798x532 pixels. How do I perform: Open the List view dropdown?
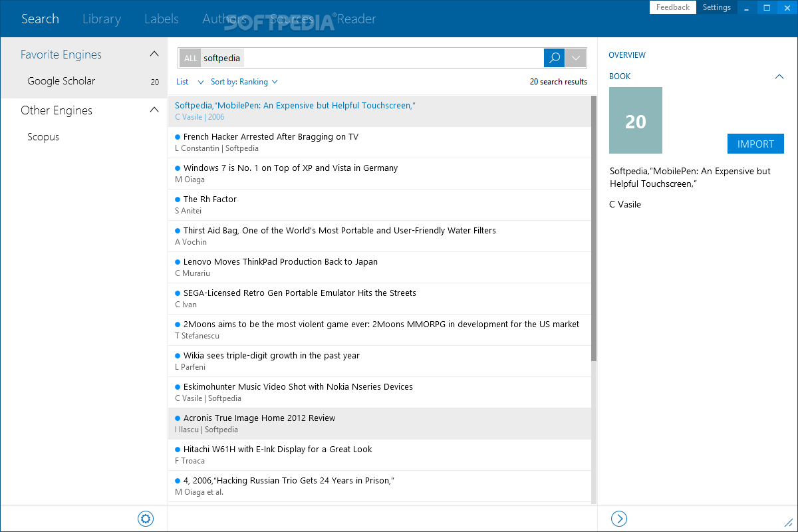tap(190, 82)
